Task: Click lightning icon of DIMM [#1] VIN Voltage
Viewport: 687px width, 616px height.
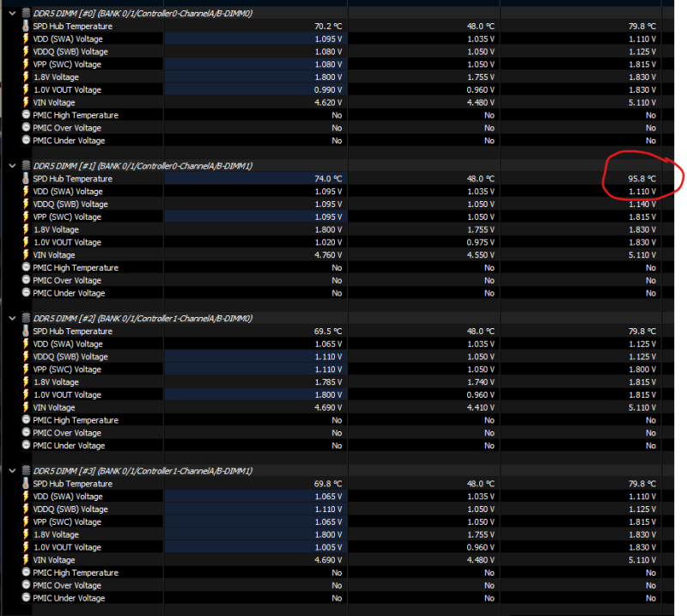Action: 26,254
